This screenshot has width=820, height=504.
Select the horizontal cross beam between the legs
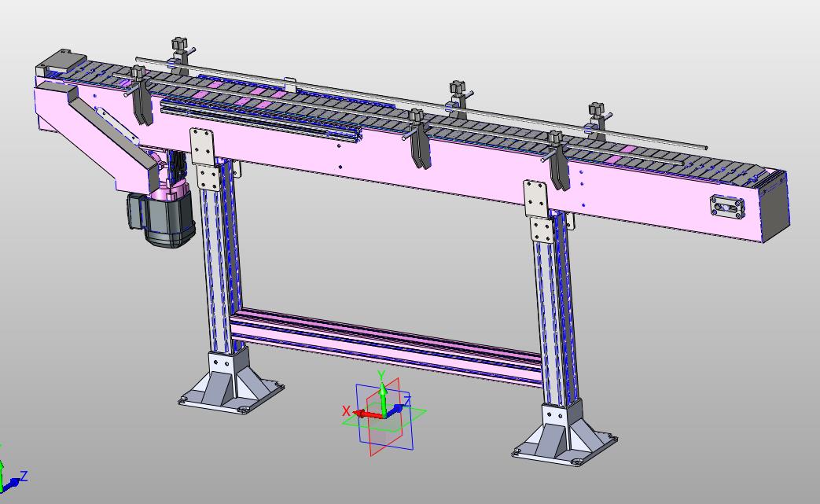pyautogui.click(x=387, y=346)
